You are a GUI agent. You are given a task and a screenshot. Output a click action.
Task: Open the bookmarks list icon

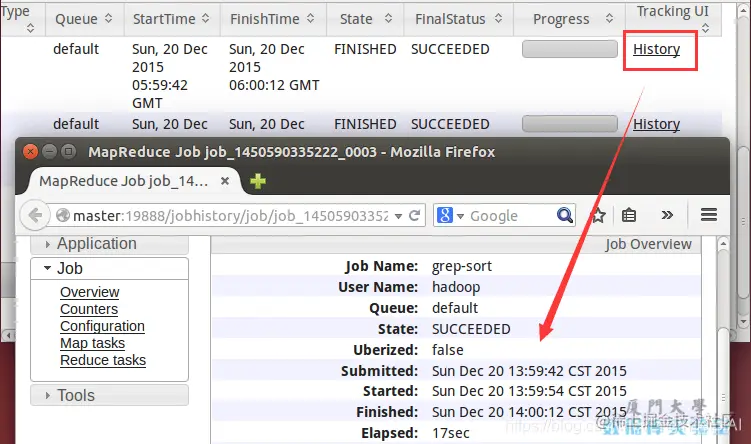[x=629, y=215]
